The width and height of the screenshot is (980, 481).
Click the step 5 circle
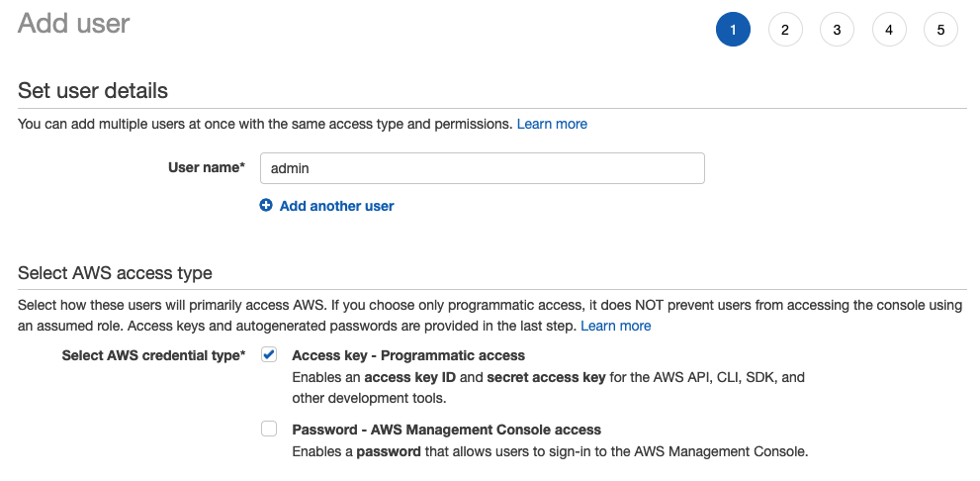940,30
